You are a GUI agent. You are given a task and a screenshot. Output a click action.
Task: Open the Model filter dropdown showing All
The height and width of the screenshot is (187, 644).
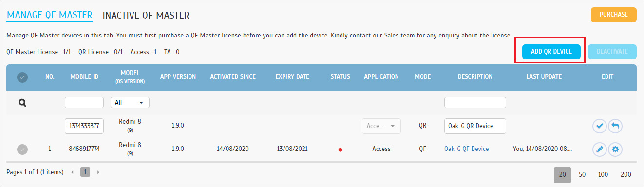click(x=130, y=103)
